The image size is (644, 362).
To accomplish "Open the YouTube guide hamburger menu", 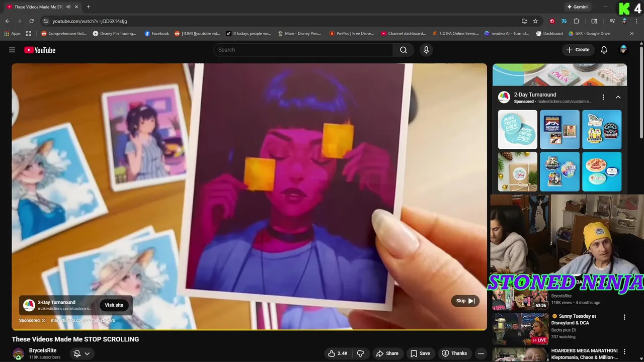I will point(12,50).
